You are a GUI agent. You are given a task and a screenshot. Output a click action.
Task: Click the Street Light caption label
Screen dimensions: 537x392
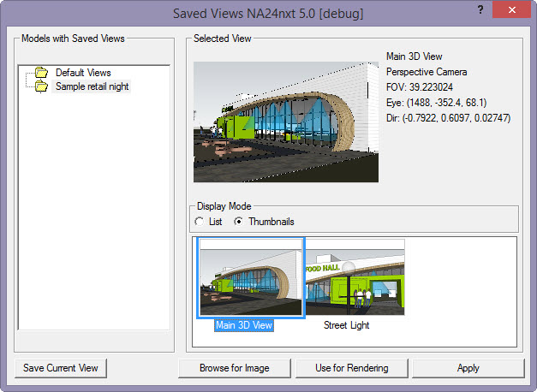click(x=346, y=325)
